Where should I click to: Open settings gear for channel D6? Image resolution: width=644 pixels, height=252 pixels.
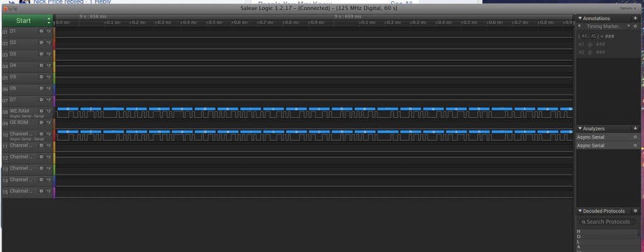41,89
